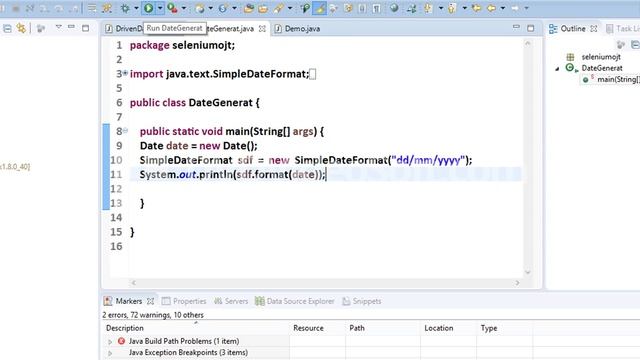Maximize the editor area

coord(531,28)
